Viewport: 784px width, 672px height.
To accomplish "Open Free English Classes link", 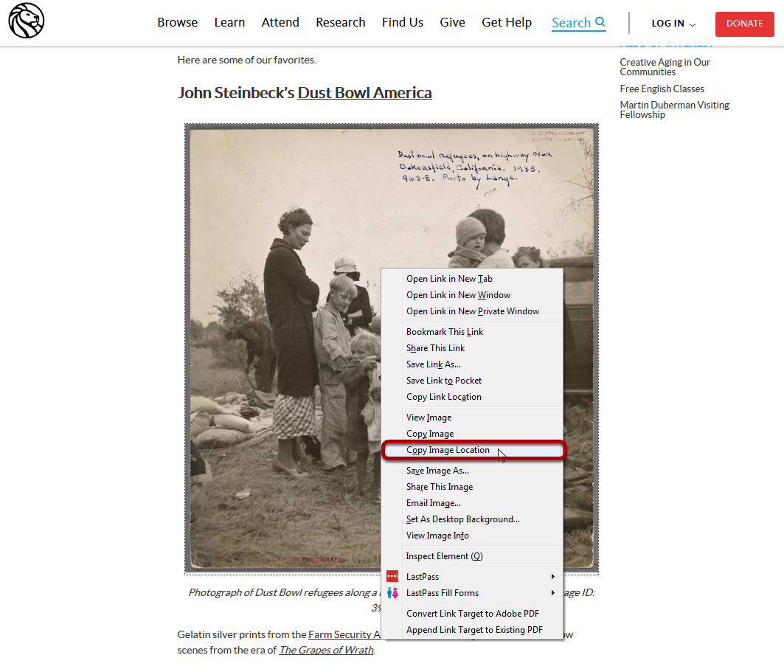I will (x=662, y=89).
